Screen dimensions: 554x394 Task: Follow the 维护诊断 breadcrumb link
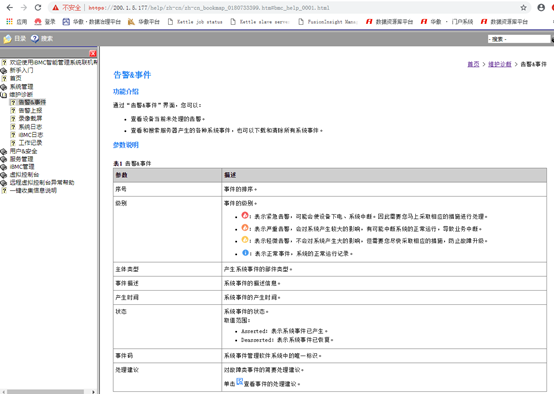[500, 64]
